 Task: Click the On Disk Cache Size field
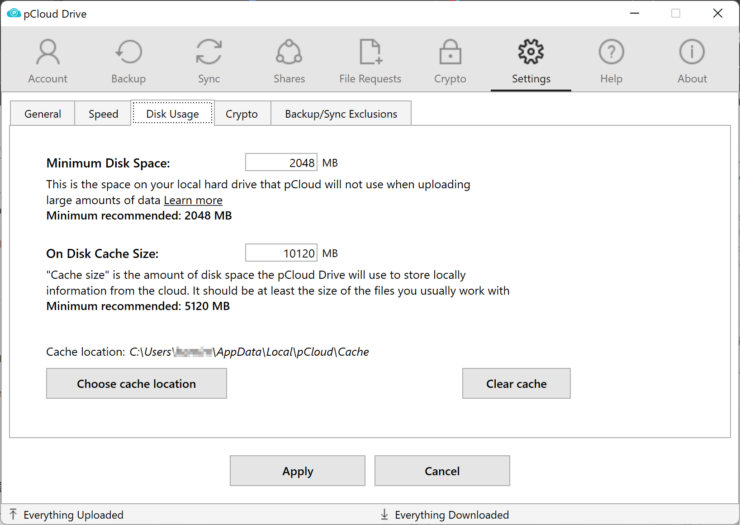[281, 253]
